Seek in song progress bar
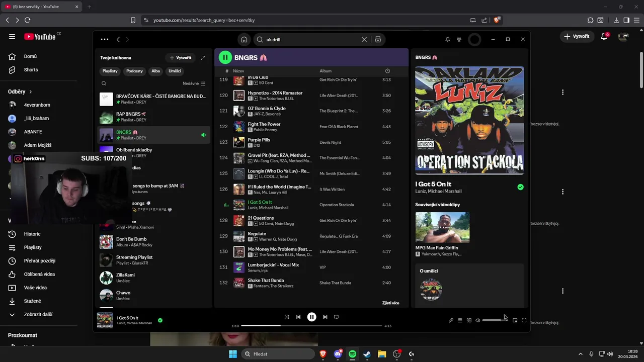 click(x=311, y=326)
